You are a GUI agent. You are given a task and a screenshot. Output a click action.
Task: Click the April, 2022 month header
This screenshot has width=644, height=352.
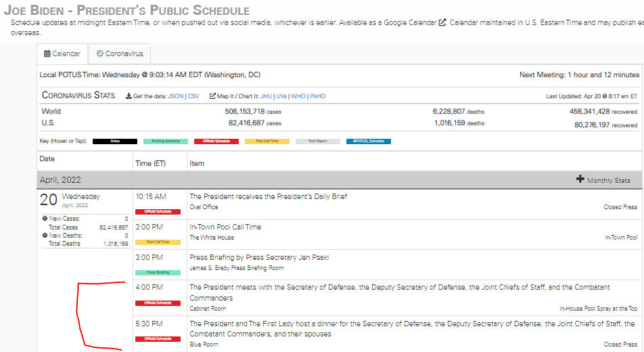click(x=60, y=180)
